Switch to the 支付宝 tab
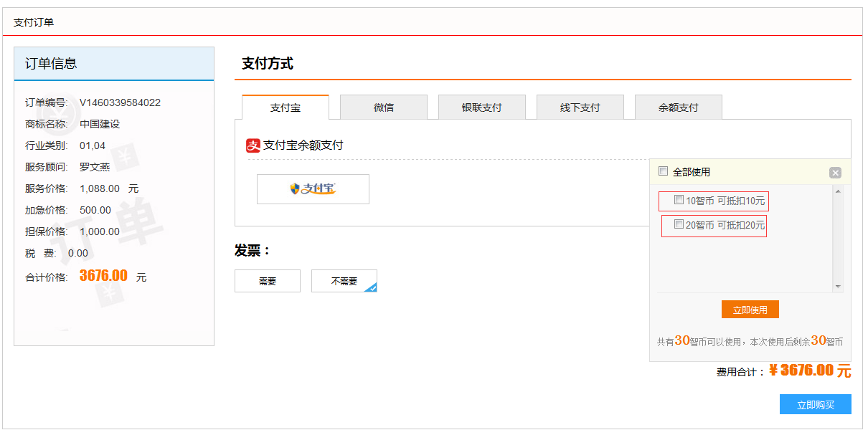 tap(286, 107)
